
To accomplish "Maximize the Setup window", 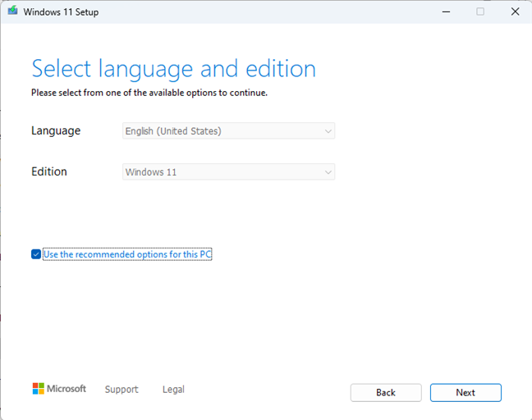I will pos(480,11).
